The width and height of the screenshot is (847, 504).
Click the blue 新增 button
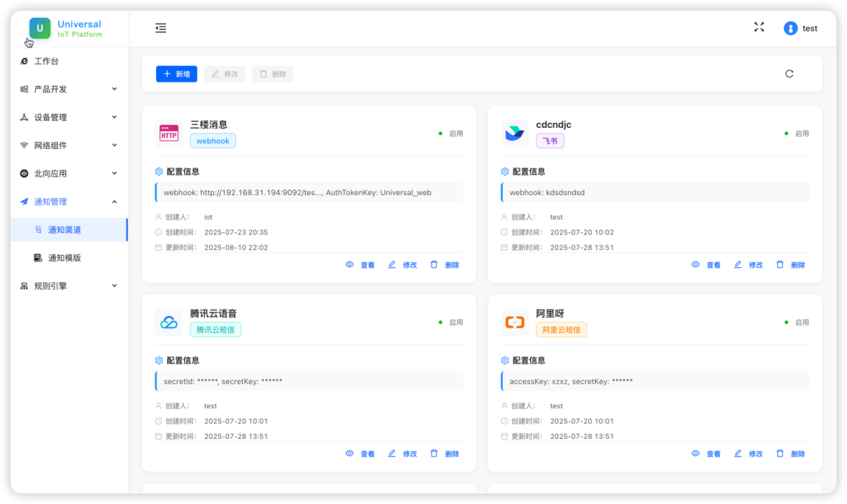click(x=176, y=74)
